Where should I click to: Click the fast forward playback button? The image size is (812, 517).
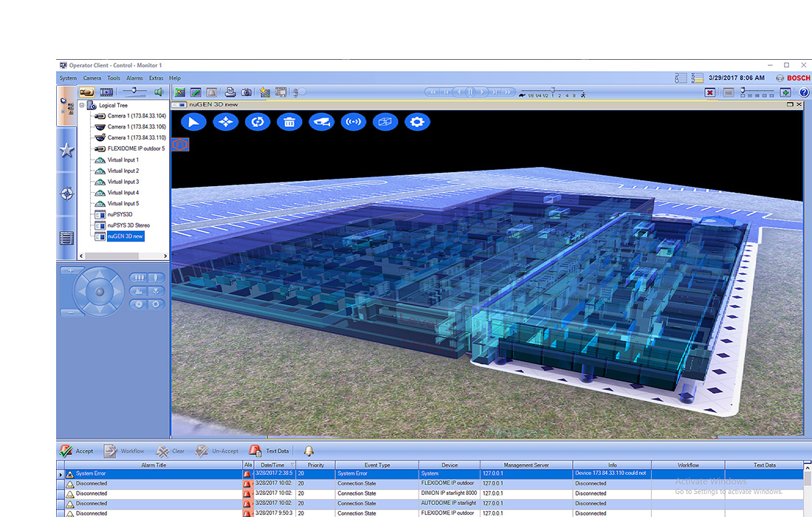pos(508,92)
